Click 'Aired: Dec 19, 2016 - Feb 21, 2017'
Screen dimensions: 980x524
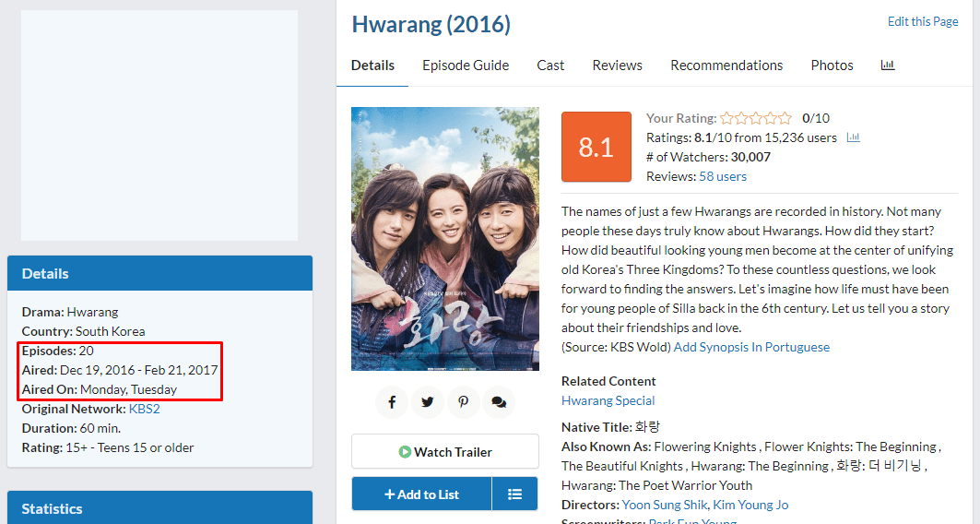[x=120, y=370]
